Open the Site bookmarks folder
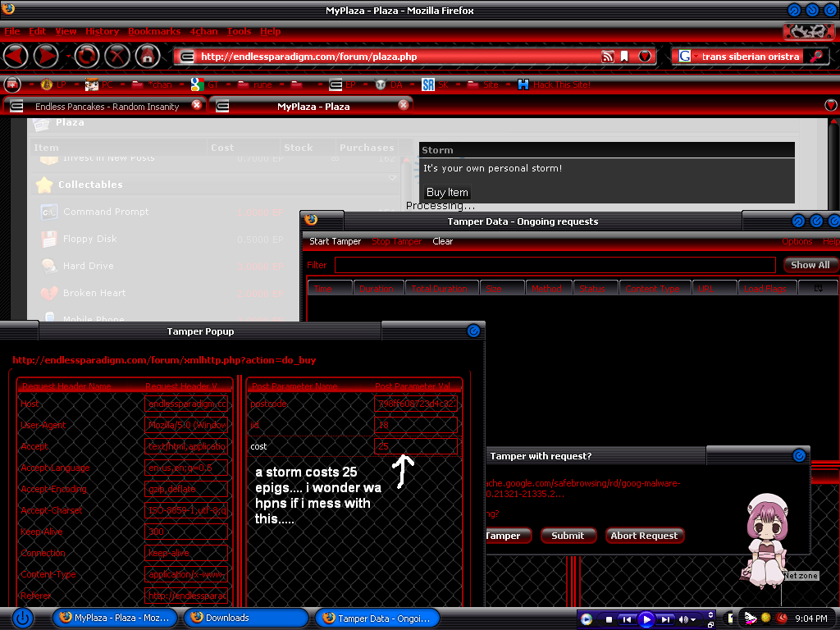840x630 pixels. pyautogui.click(x=482, y=84)
